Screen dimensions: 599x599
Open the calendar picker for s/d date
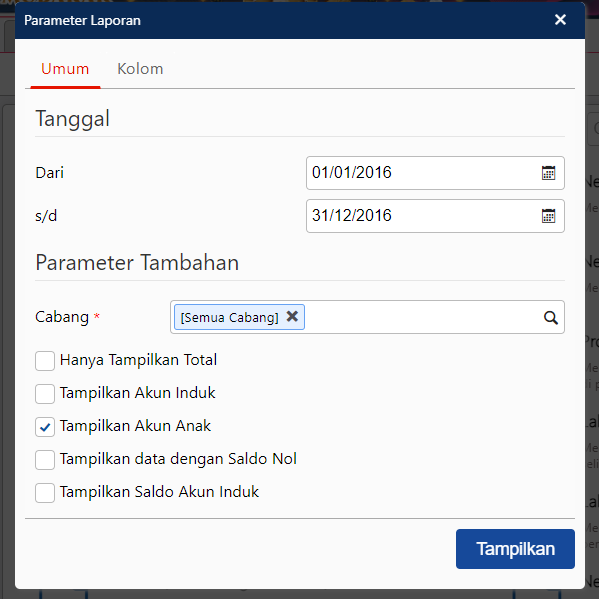[x=548, y=216]
